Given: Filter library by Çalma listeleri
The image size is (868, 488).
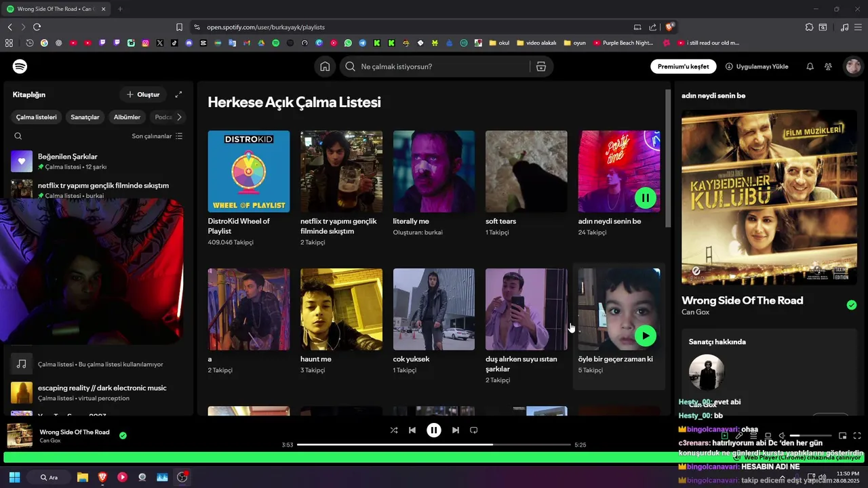Looking at the screenshot, I should 37,117.
